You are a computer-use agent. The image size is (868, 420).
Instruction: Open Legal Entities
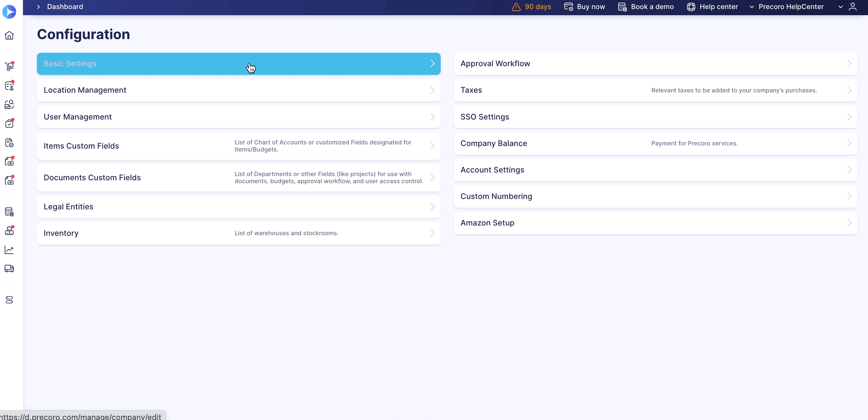tap(238, 207)
